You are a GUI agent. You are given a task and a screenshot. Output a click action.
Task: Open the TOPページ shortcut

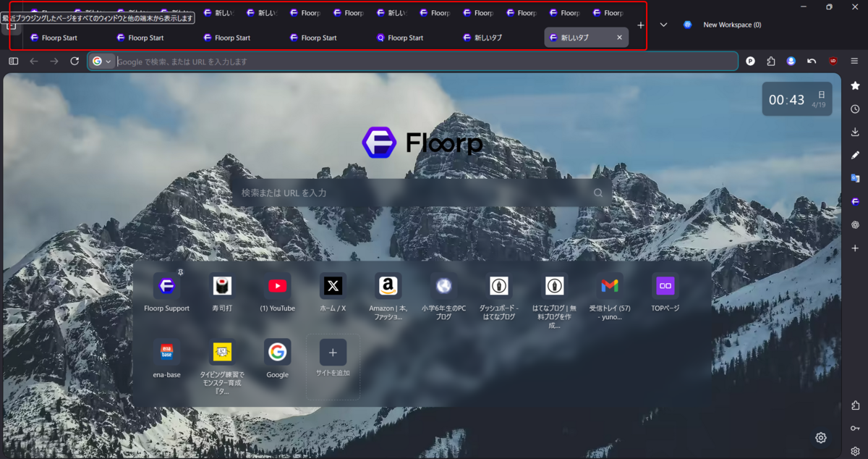665,292
